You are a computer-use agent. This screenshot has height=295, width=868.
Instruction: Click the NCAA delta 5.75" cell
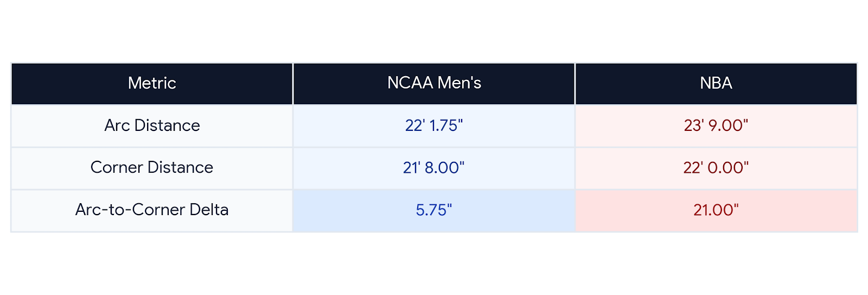[x=434, y=210]
